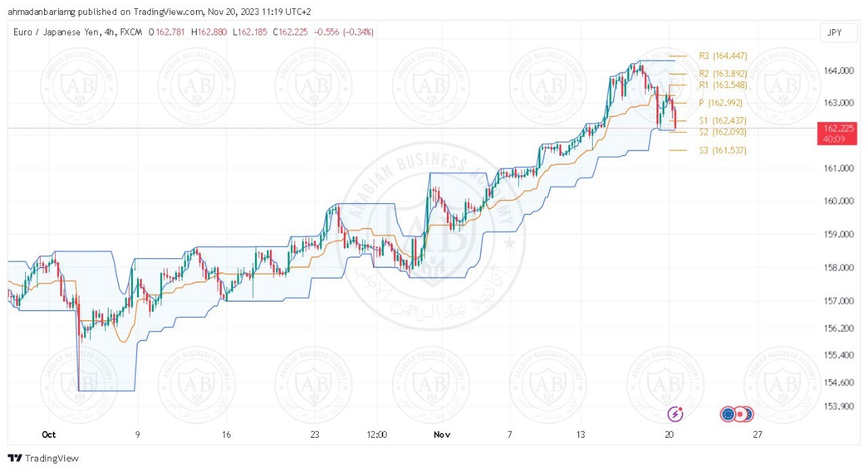Viewport: 868px width, 471px height.
Task: Click the S3 (161.537) pivot label
Action: (722, 150)
